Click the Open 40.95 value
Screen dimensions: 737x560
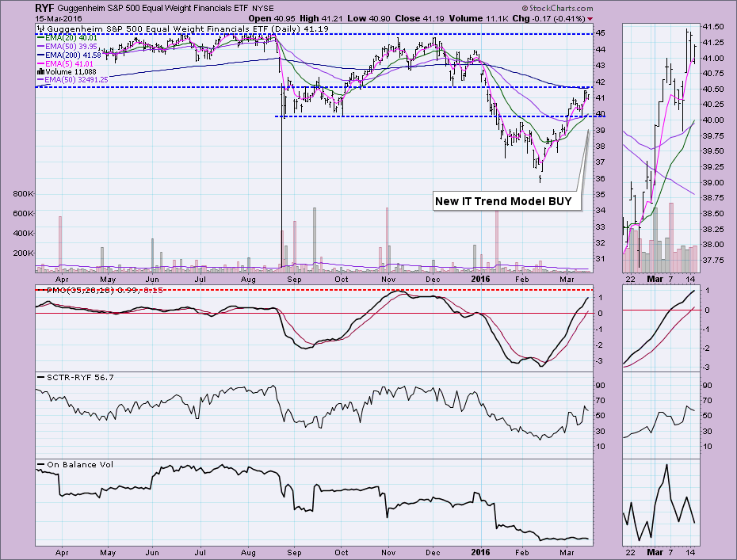(x=272, y=19)
